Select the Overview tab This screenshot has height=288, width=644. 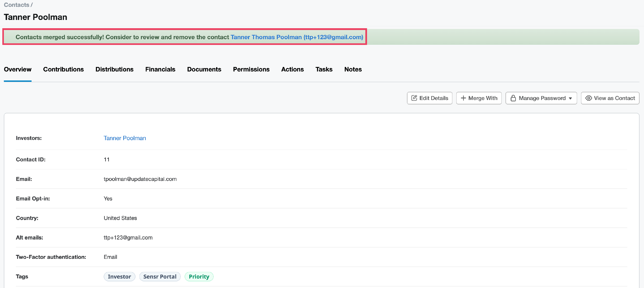[18, 69]
